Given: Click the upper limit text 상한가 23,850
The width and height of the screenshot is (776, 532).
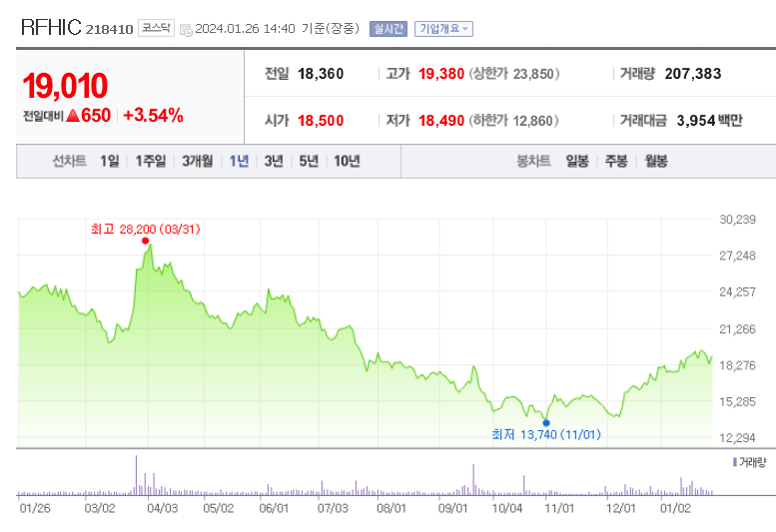Looking at the screenshot, I should (x=514, y=74).
